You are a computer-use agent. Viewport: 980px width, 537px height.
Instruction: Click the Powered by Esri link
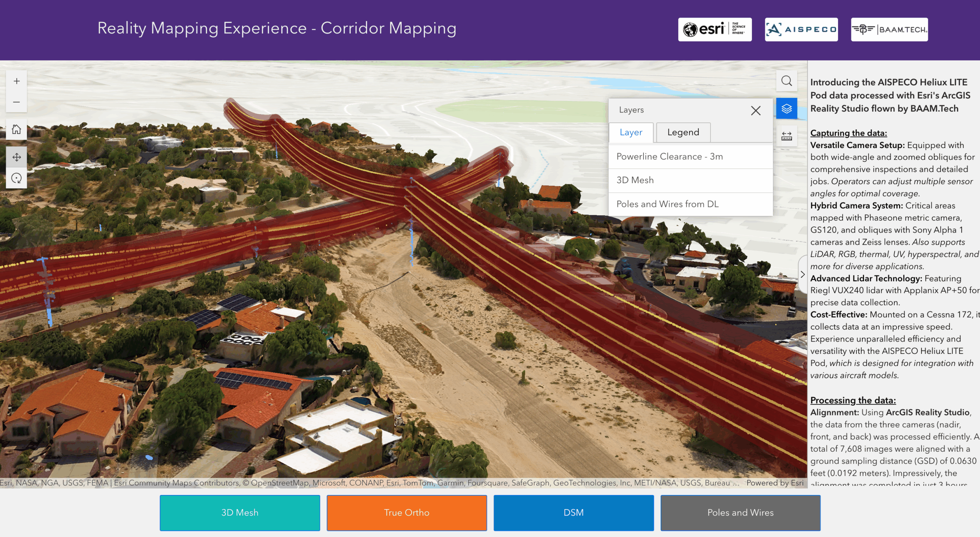[x=774, y=483]
